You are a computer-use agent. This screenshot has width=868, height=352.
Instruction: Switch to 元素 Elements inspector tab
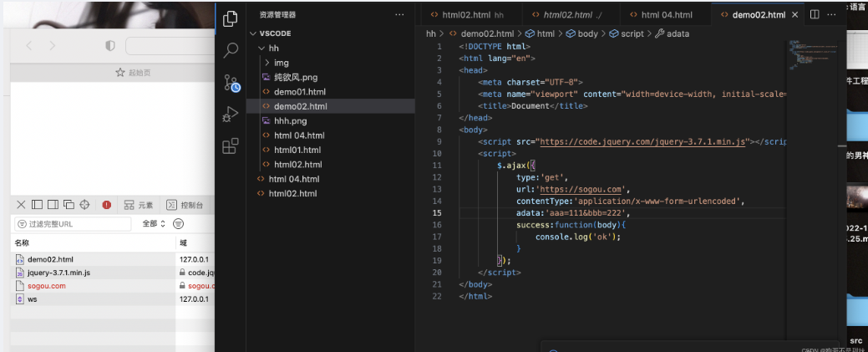pyautogui.click(x=139, y=205)
